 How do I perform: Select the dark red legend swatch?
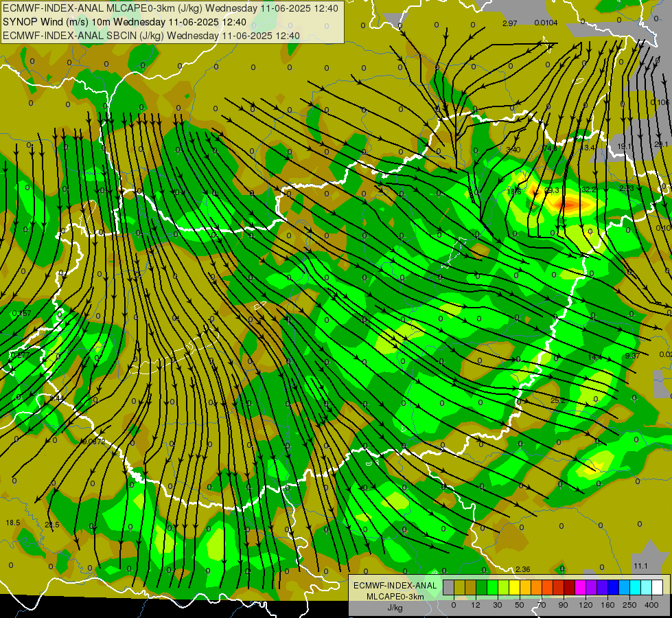(x=570, y=587)
